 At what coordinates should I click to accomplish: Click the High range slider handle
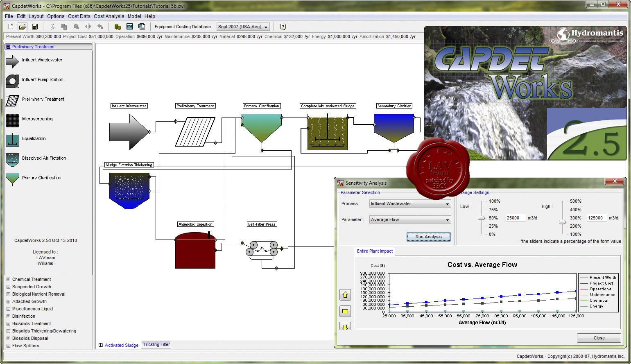click(x=563, y=222)
